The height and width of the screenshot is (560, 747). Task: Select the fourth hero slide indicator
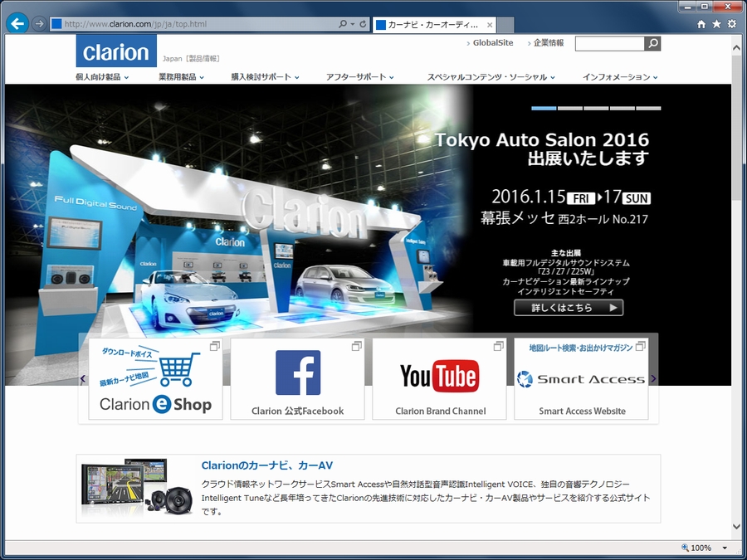(x=622, y=109)
